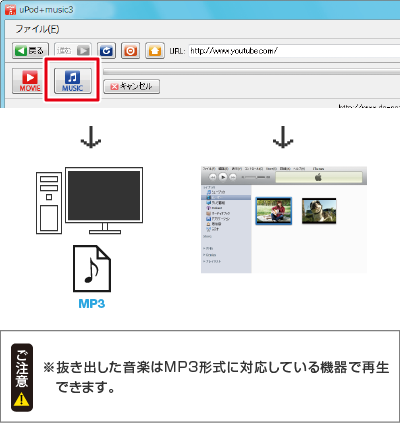Viewport: 400px width, 423px height.
Task: Click the iTunes play button
Action: [x=223, y=177]
